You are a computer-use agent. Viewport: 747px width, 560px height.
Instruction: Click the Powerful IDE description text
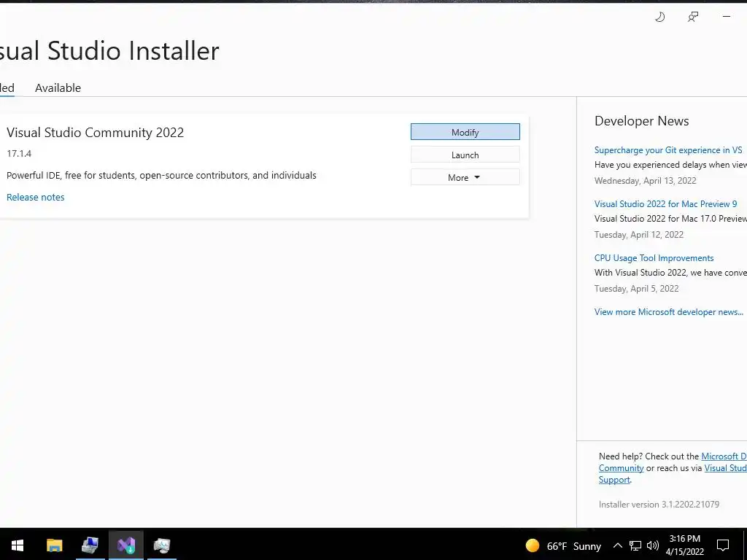click(x=161, y=175)
